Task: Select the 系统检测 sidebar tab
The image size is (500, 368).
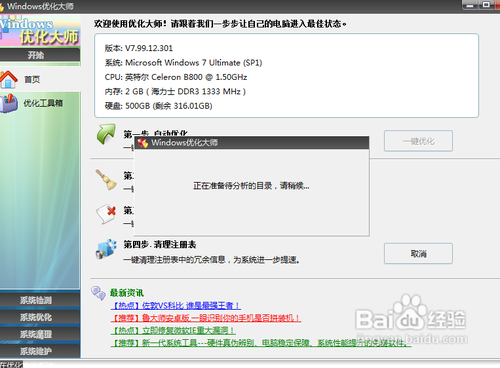Action: tap(40, 300)
